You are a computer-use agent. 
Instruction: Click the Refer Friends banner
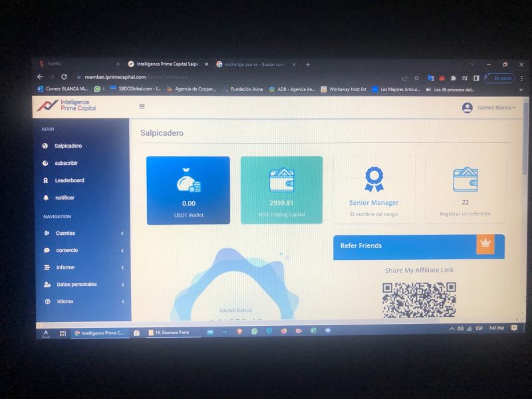(x=419, y=247)
